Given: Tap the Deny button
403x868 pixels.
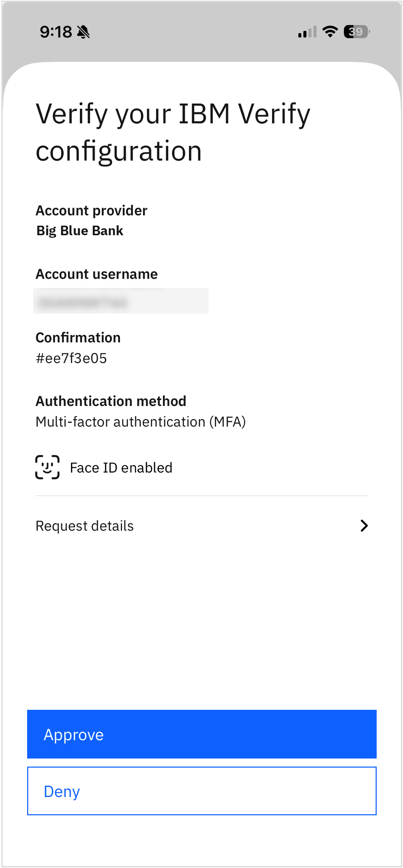Looking at the screenshot, I should [x=201, y=791].
